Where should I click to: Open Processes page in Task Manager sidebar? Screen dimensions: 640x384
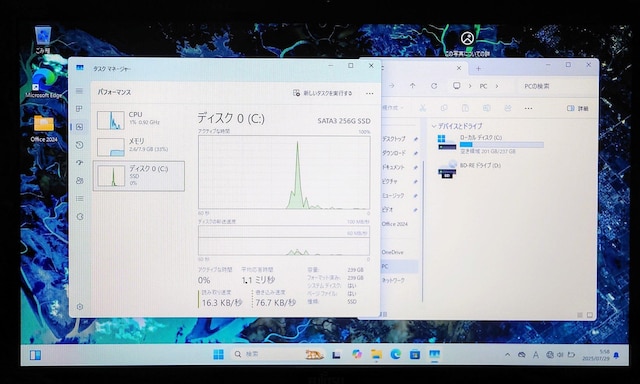tap(79, 109)
